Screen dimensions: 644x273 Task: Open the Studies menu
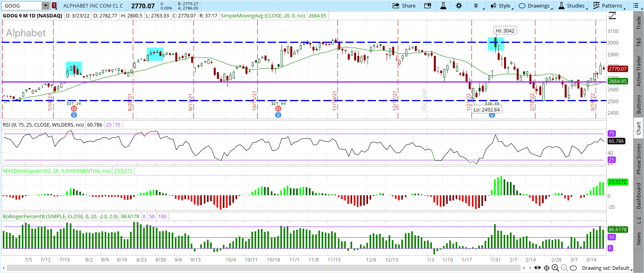572,6
